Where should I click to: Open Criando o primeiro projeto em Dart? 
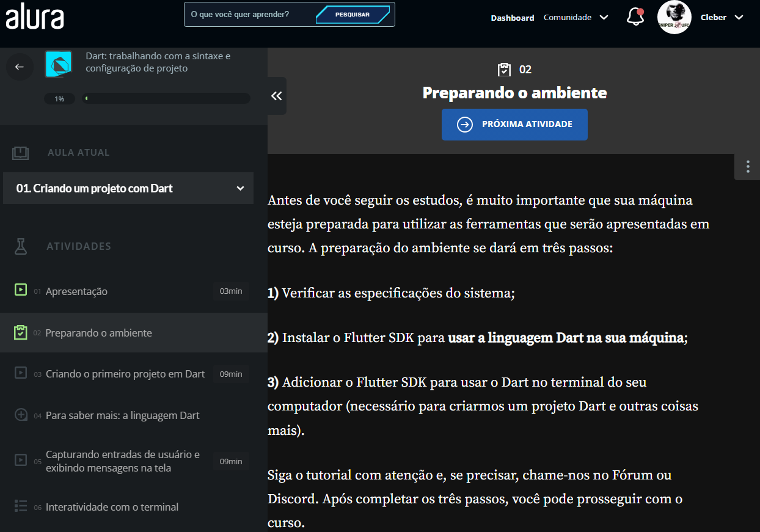coord(134,374)
